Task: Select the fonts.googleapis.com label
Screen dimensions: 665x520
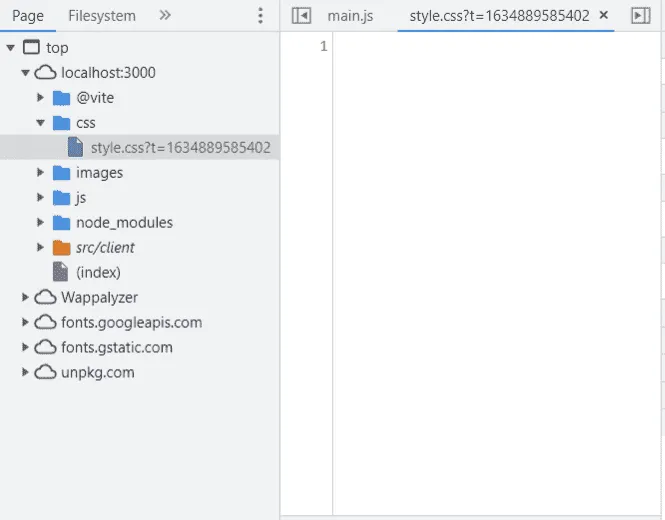Action: tap(131, 323)
